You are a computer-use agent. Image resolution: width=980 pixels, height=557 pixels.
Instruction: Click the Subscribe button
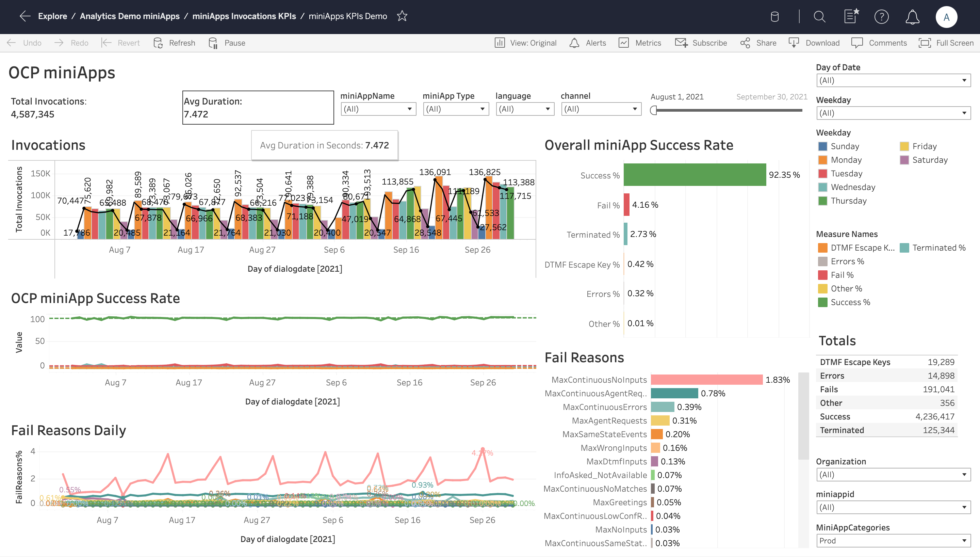[701, 43]
